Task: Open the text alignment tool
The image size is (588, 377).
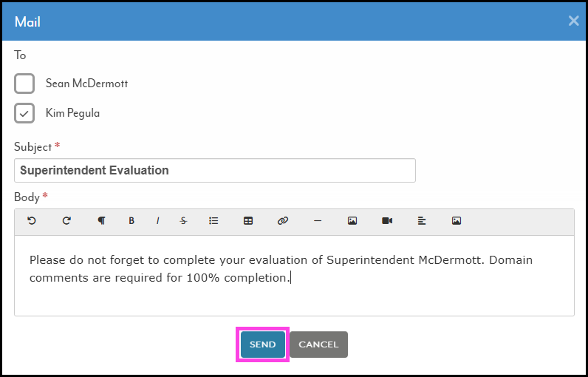Action: (x=422, y=220)
